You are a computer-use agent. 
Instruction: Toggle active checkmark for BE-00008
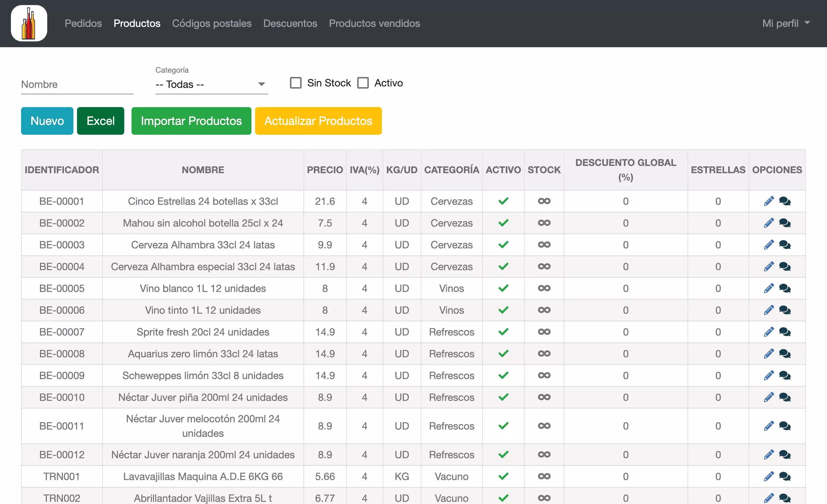click(x=503, y=354)
